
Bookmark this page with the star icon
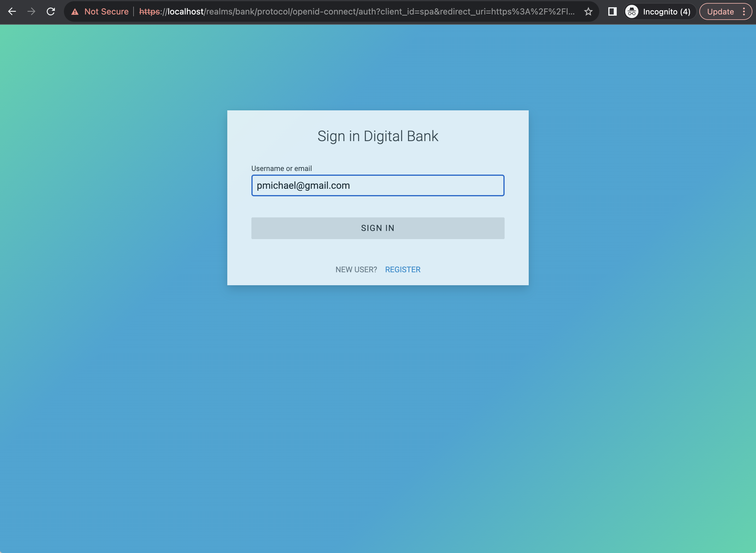588,12
